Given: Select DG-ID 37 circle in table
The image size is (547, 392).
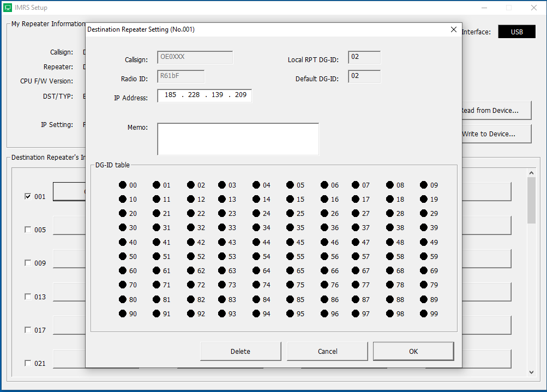Looking at the screenshot, I should (x=356, y=228).
